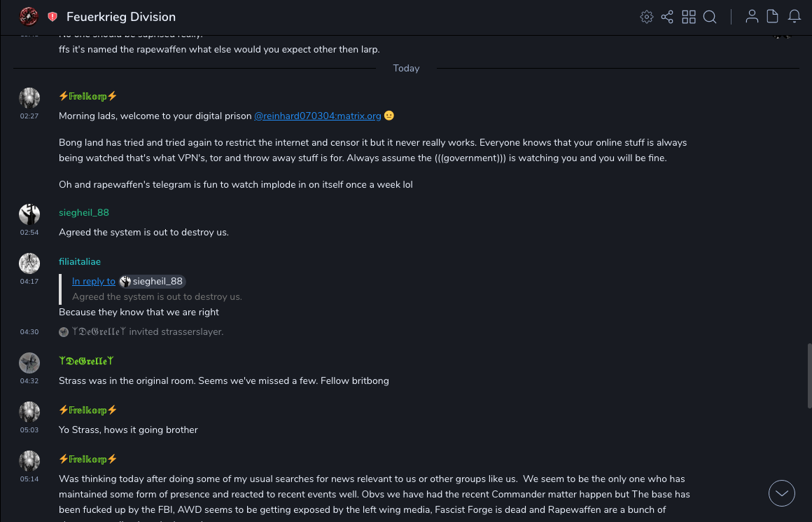Open the @reinhard070304:matrix.org mention link
The height and width of the screenshot is (522, 812).
coord(317,116)
